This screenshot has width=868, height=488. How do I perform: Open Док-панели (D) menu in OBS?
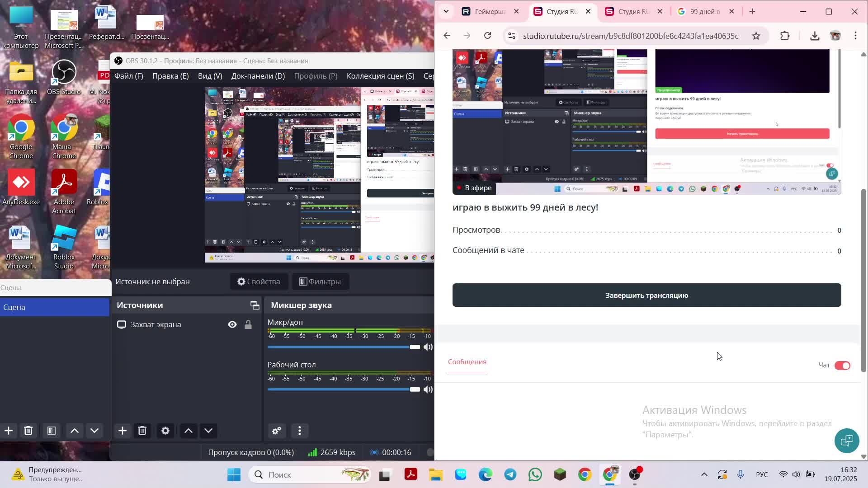pos(258,76)
